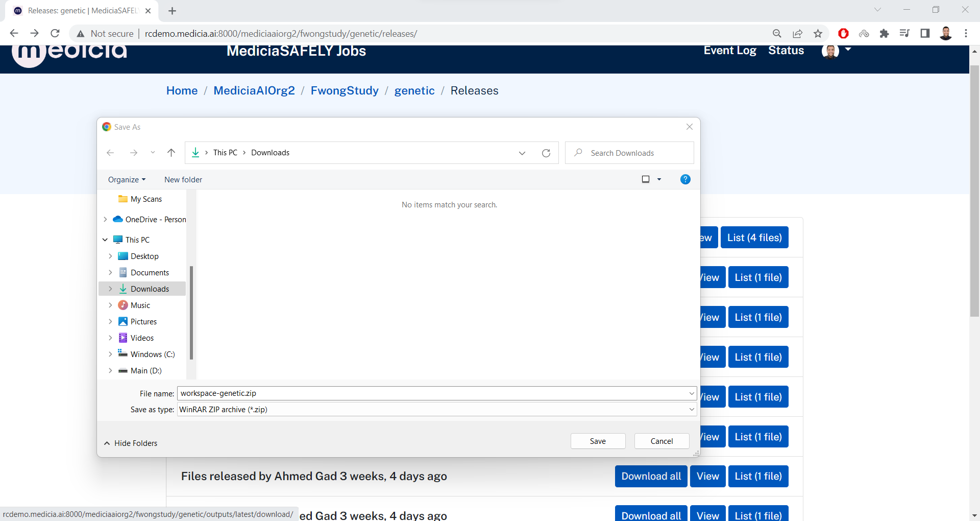The height and width of the screenshot is (521, 980).
Task: Close the Save As dialog
Action: pyautogui.click(x=690, y=127)
